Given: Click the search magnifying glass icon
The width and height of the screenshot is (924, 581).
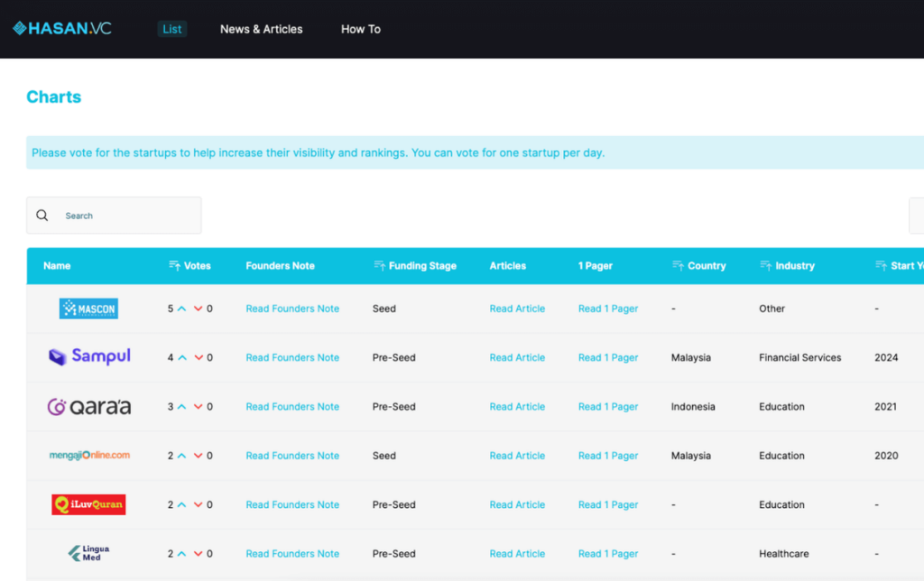Looking at the screenshot, I should point(42,215).
